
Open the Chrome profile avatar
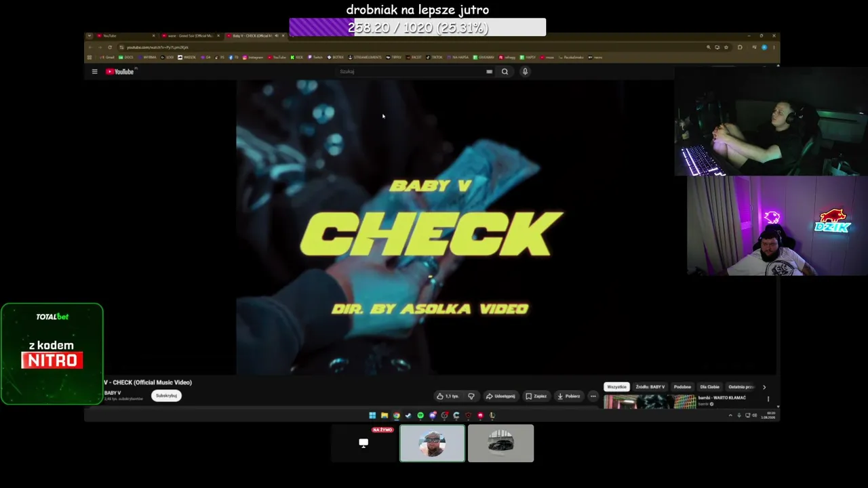coord(764,47)
